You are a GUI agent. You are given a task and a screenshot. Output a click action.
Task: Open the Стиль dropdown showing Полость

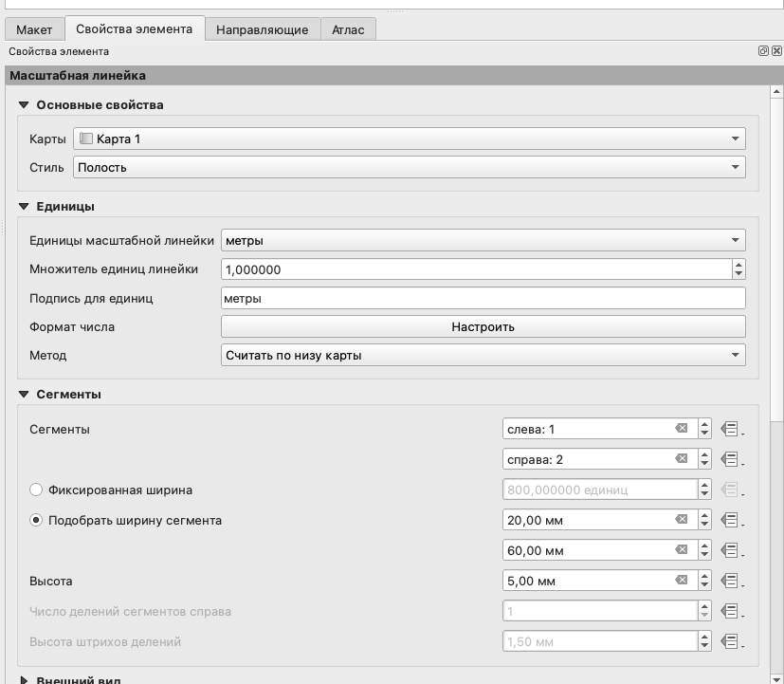click(409, 167)
